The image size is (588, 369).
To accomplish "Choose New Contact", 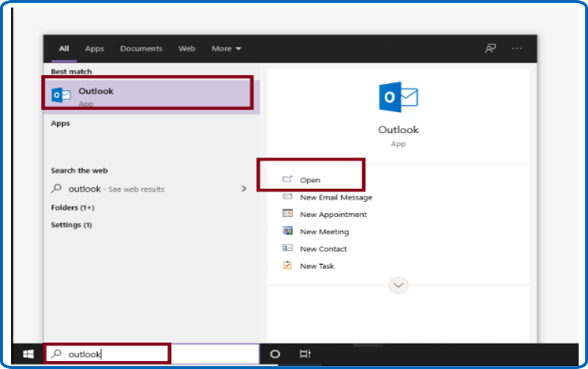I will [323, 249].
